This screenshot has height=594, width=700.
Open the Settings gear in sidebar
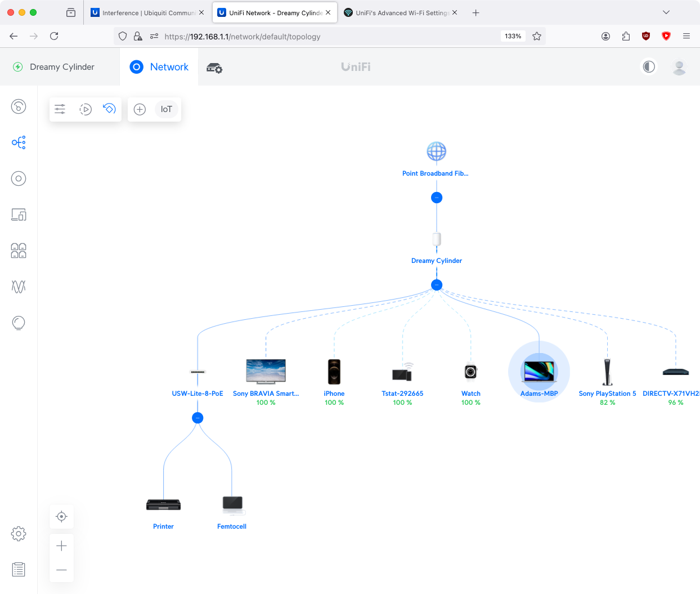pos(19,534)
